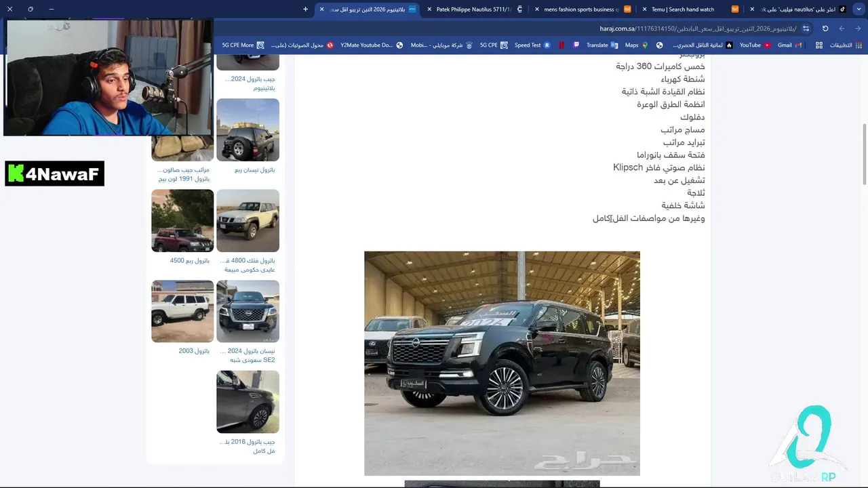Open site information icon in address bar
The height and width of the screenshot is (488, 868).
point(806,28)
